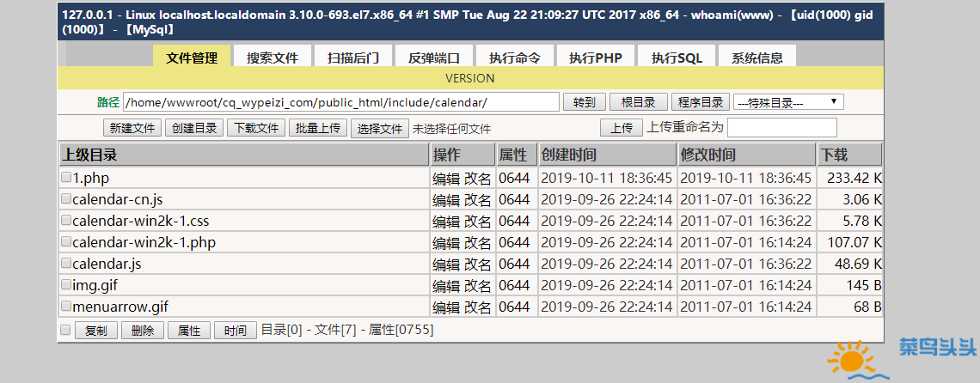Switch to the 执行命令 tab
Screen dimensions: 980x383
(x=515, y=57)
